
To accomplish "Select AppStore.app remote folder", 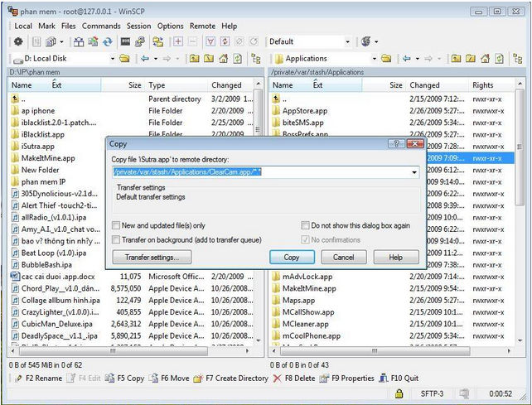I will click(x=305, y=111).
